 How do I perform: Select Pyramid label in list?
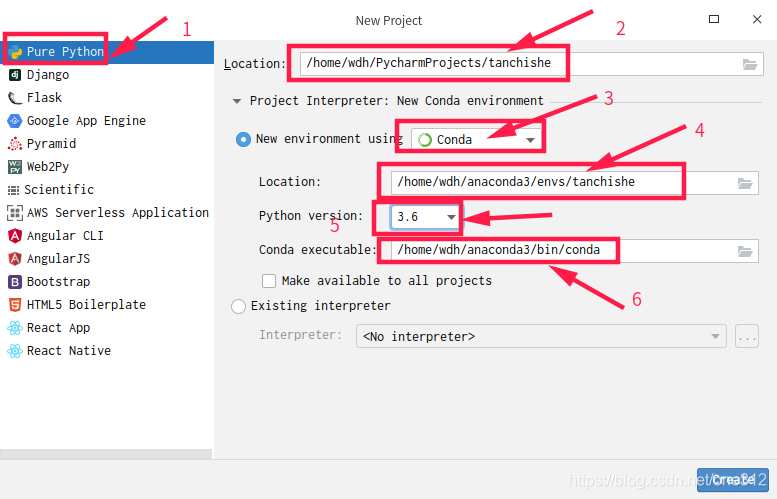[52, 144]
